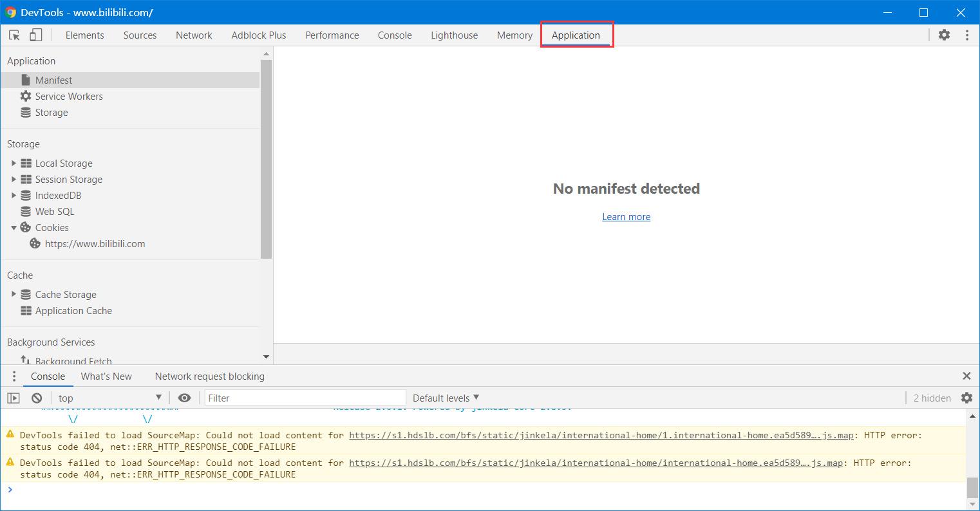Switch to the Network tab
Screen dimensions: 980x511
[194, 35]
